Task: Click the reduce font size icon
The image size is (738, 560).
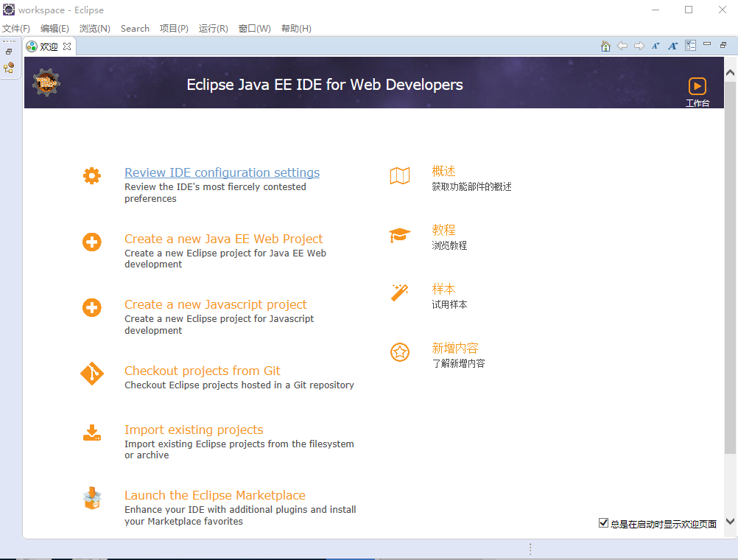Action: (656, 46)
